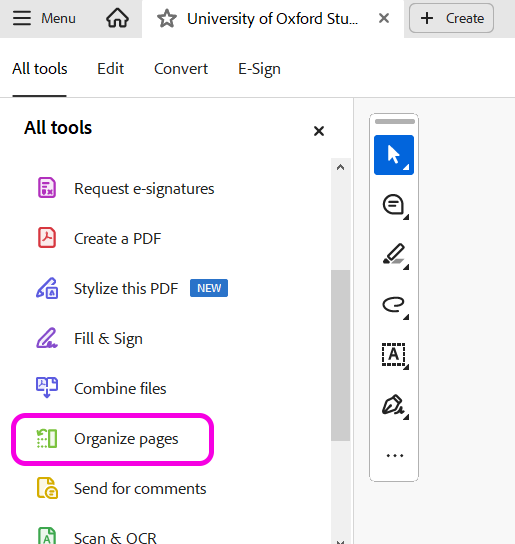The image size is (515, 544).
Task: Click the Create button
Action: [451, 18]
